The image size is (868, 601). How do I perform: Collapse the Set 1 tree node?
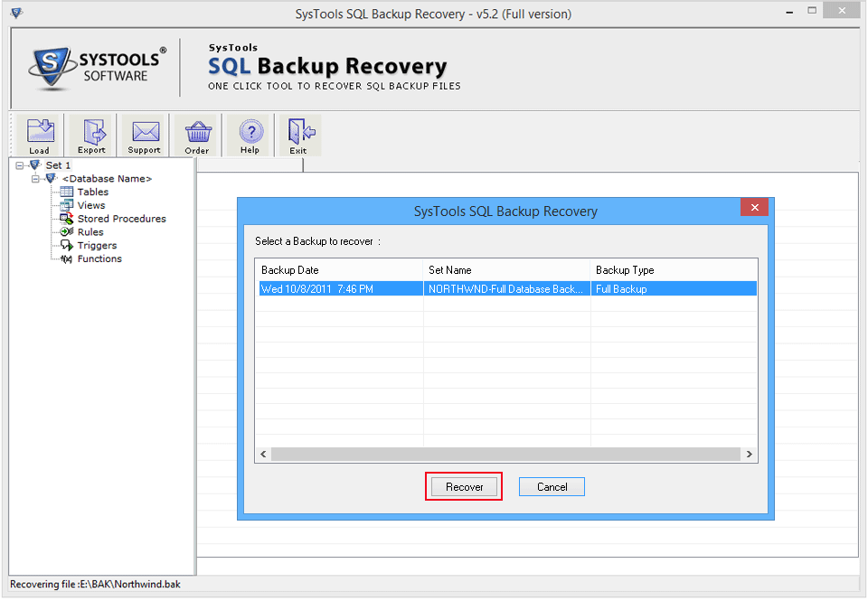[20, 165]
